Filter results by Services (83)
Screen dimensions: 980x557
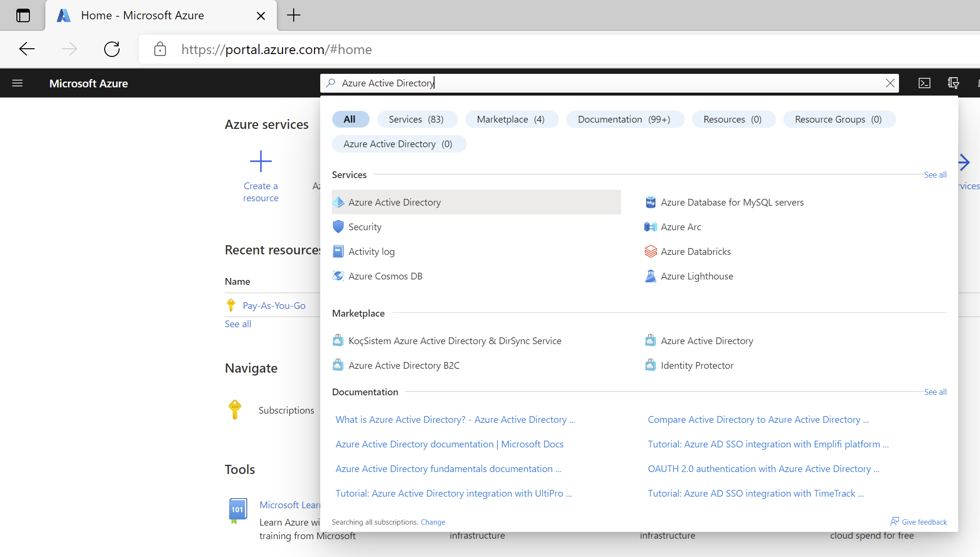(x=417, y=119)
